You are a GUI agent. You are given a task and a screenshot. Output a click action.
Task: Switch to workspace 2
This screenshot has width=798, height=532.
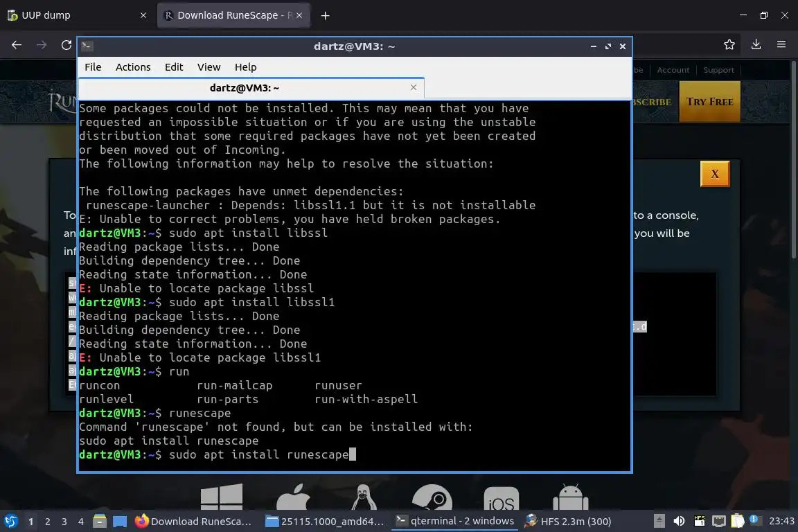coord(48,522)
